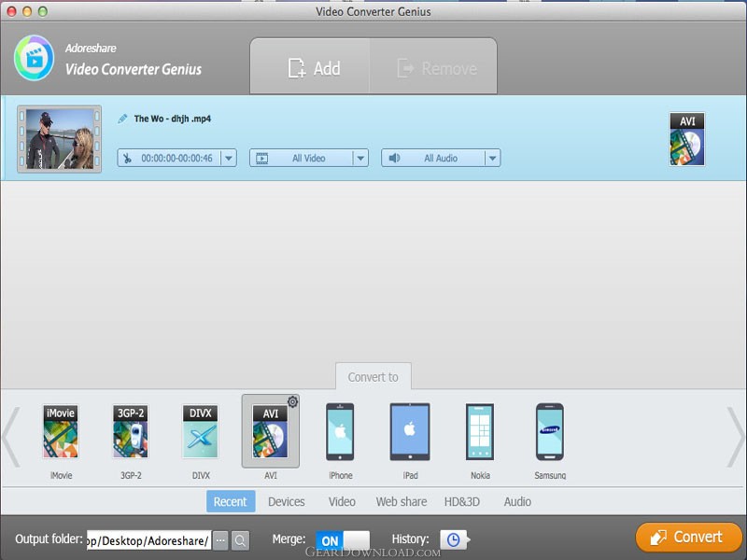Click the Convert to tab
Image resolution: width=747 pixels, height=560 pixels.
click(373, 377)
